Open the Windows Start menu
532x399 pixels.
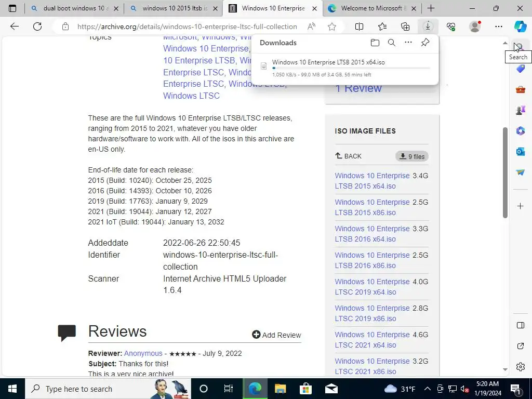point(12,389)
